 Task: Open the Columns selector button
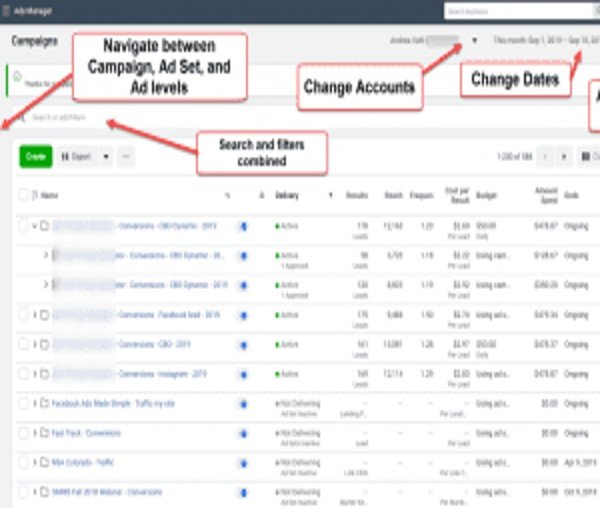pyautogui.click(x=589, y=156)
